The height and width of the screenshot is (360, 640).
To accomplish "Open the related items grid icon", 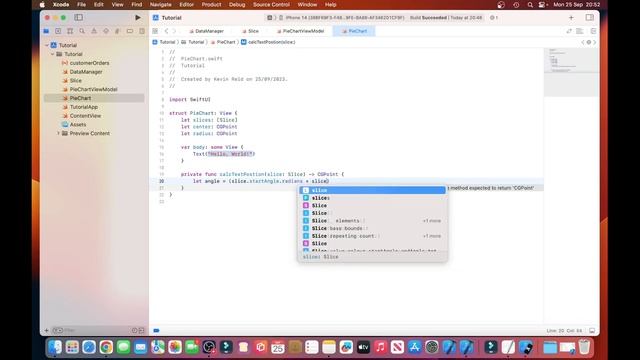I will click(155, 31).
